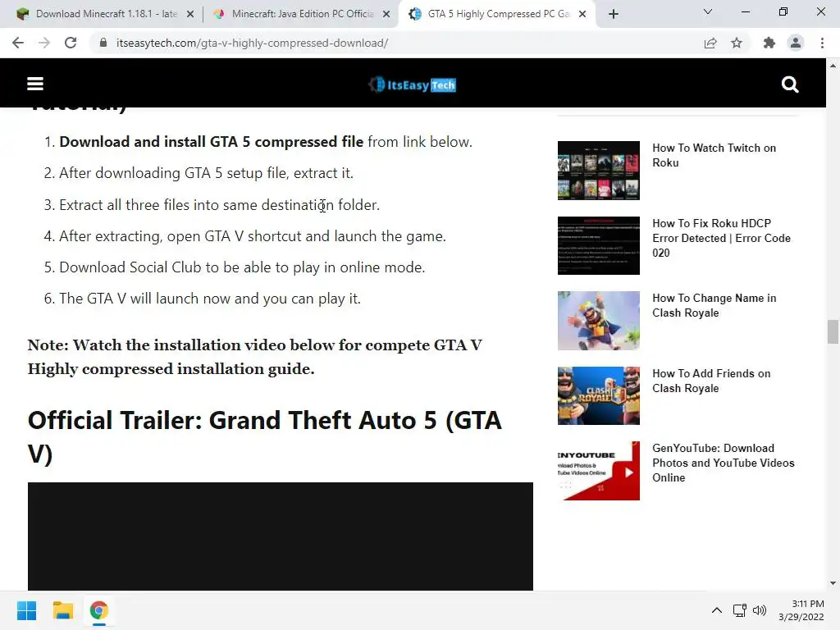Open How To Fix Roku HDCP Error link
Image resolution: width=840 pixels, height=630 pixels.
pos(721,238)
